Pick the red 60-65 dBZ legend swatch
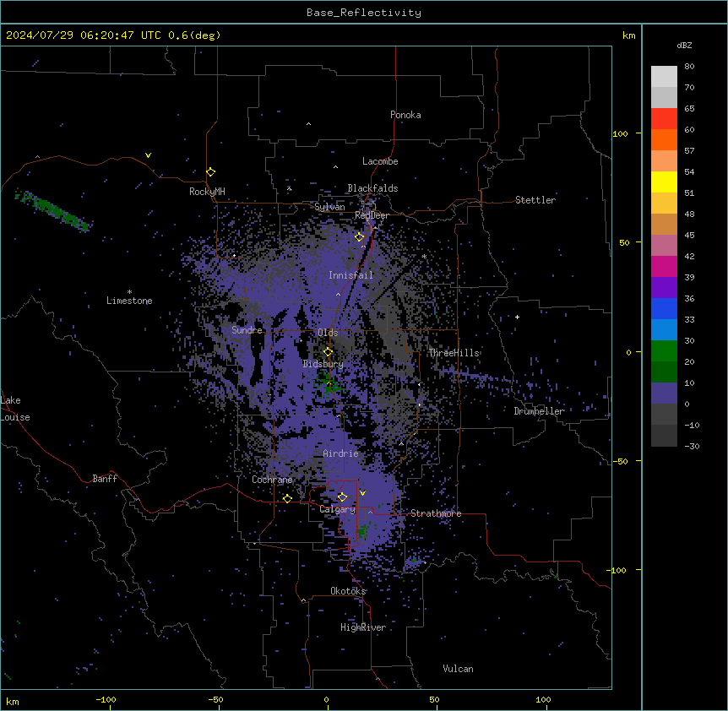Screen dimensions: 728x711 coord(664,119)
